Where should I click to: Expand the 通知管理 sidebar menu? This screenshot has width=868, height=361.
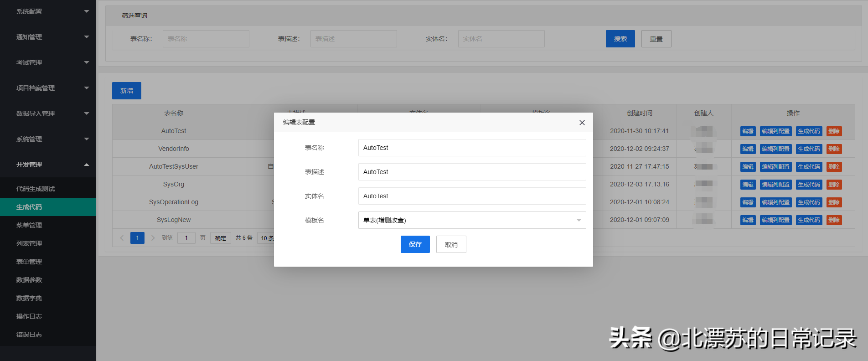[x=48, y=37]
